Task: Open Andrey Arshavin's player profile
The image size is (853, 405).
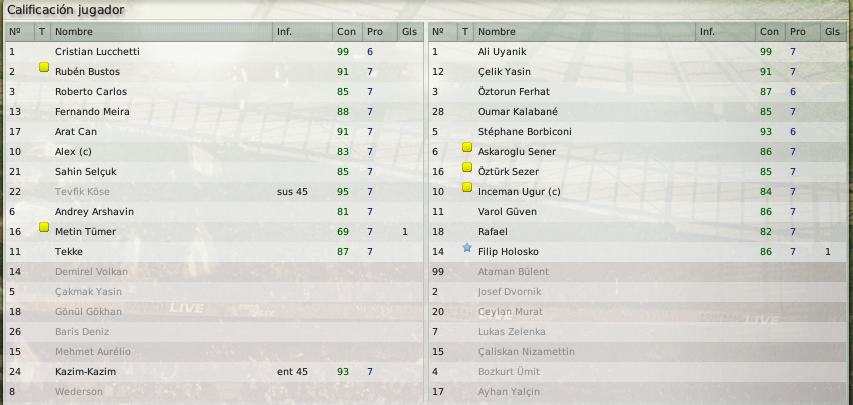Action: click(x=94, y=212)
